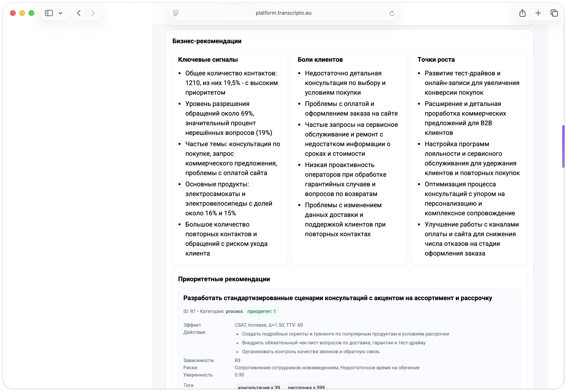Reload platform.transcripto.eu page
This screenshot has width=567, height=392.
392,13
